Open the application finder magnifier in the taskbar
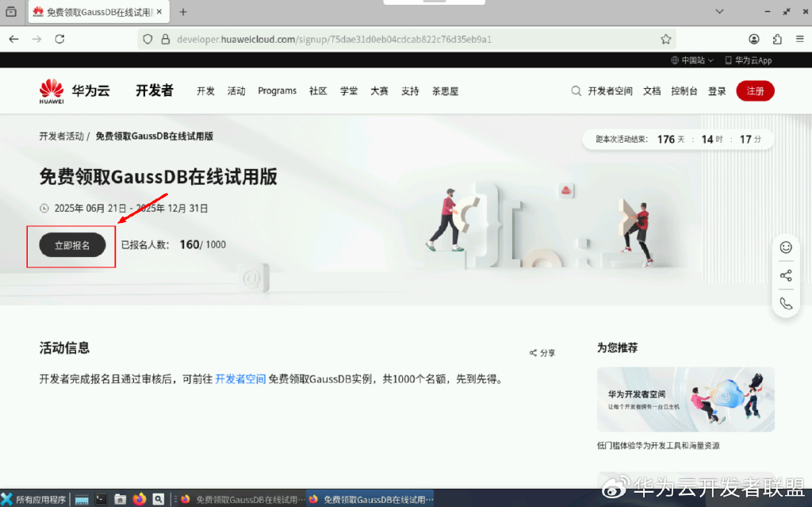 (x=159, y=499)
